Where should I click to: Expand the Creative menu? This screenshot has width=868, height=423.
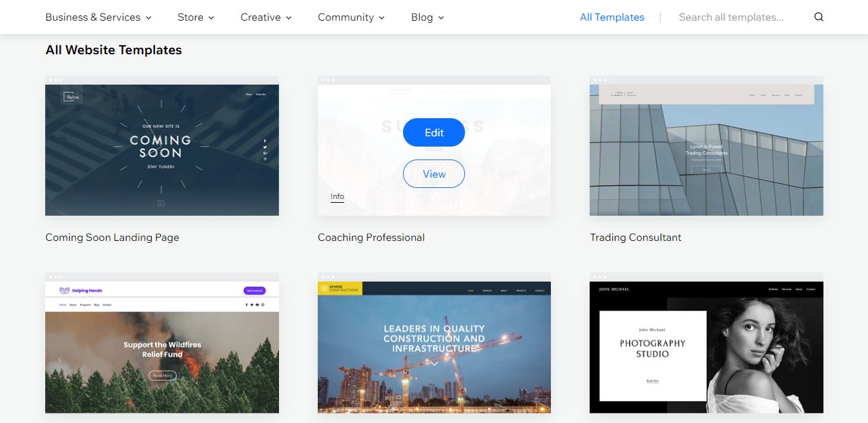point(266,17)
